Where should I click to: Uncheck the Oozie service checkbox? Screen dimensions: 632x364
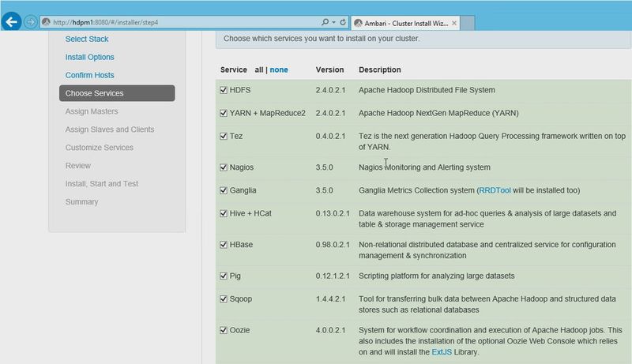(x=224, y=330)
